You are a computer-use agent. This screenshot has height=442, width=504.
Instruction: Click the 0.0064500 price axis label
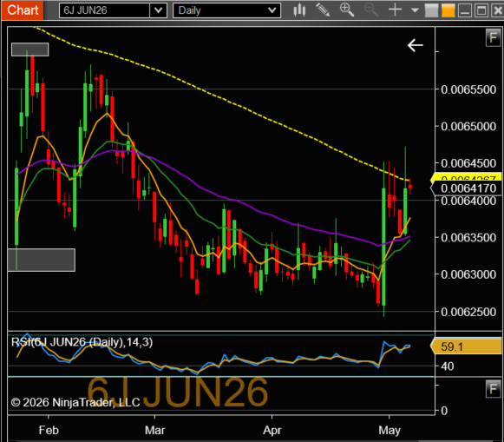click(x=468, y=163)
